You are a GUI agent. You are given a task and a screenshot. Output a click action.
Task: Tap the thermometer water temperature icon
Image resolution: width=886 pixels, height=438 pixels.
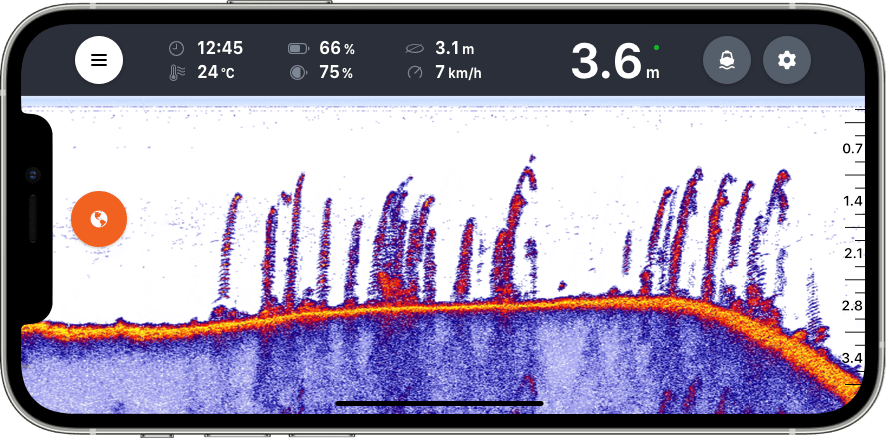point(177,72)
